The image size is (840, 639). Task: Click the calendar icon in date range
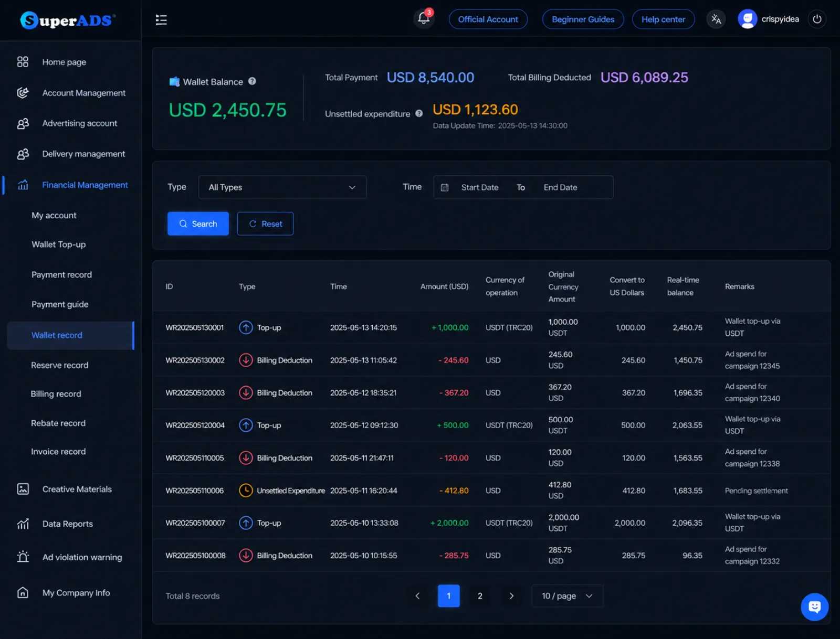click(x=445, y=187)
